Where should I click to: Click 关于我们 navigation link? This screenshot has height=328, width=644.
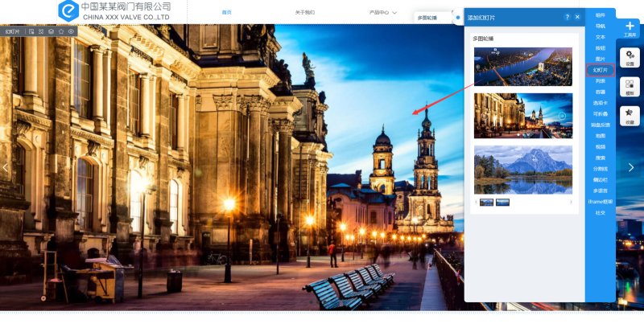(305, 13)
